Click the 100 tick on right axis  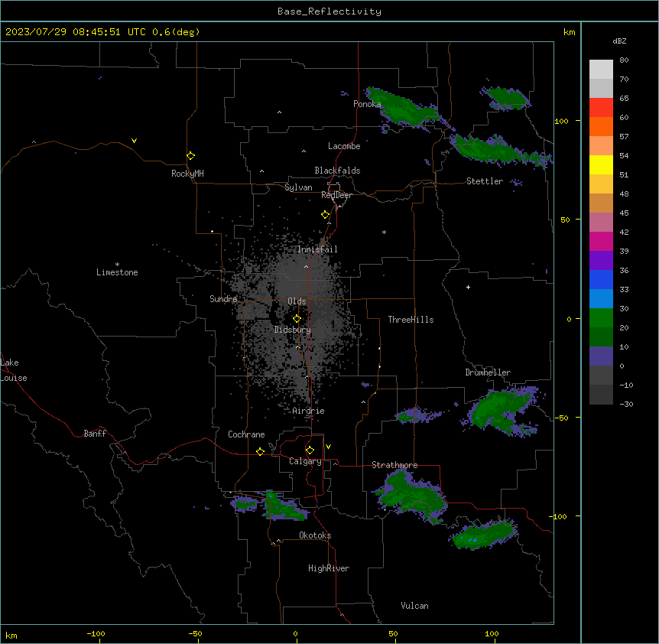pyautogui.click(x=561, y=121)
